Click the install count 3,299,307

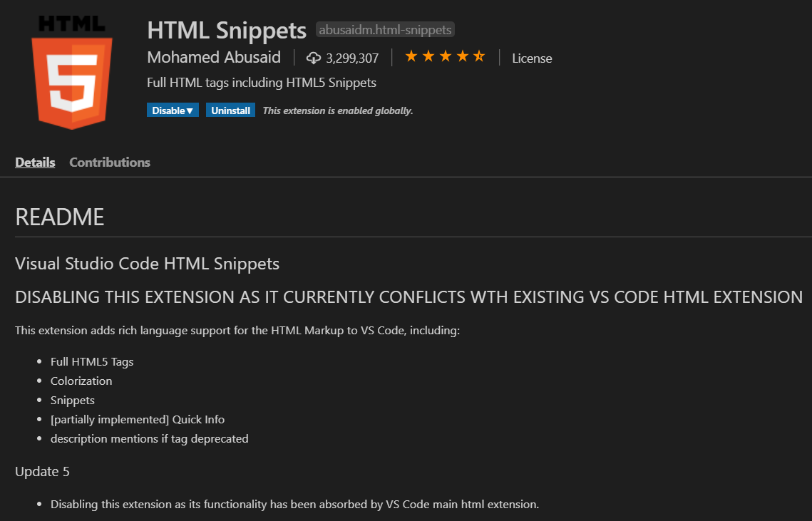click(352, 58)
